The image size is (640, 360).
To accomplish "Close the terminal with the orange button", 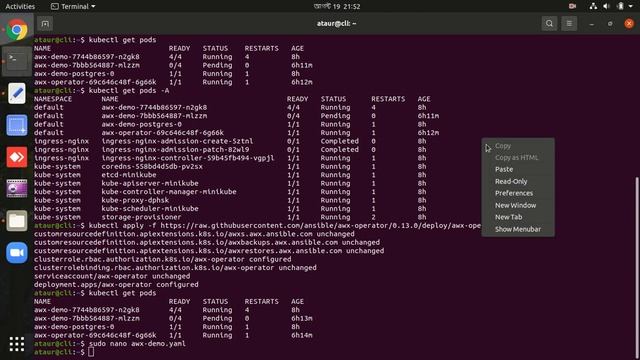I will coord(629,24).
